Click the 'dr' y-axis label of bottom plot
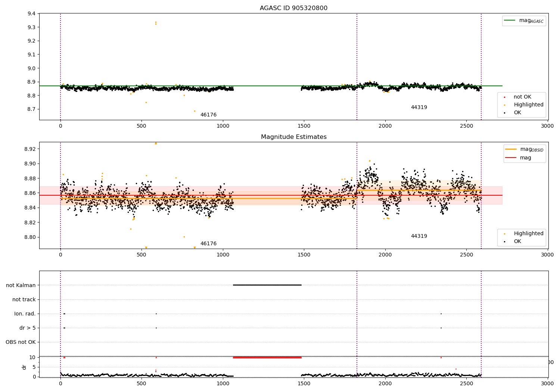The height and width of the screenshot is (392, 560). click(x=24, y=367)
